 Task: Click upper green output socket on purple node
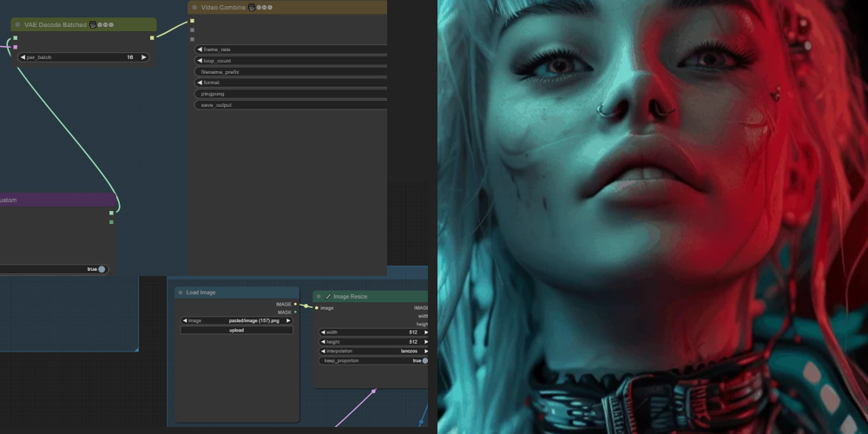point(111,213)
